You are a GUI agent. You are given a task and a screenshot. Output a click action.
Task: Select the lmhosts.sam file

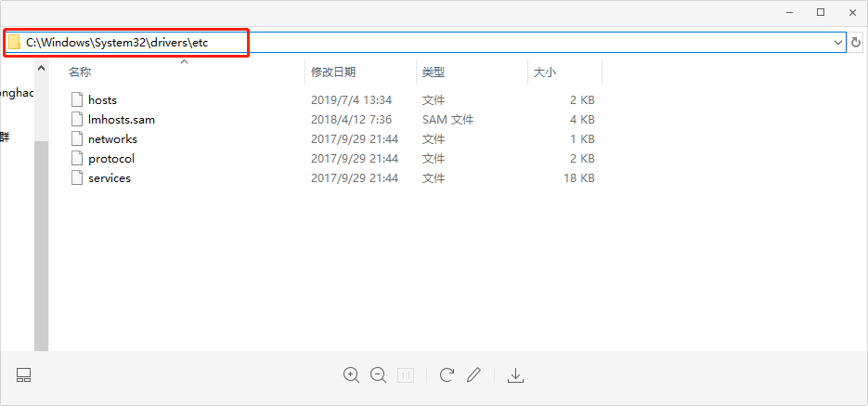pyautogui.click(x=121, y=119)
